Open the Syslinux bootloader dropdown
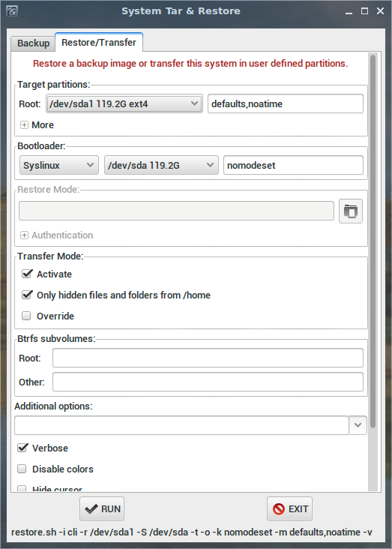 [x=58, y=165]
